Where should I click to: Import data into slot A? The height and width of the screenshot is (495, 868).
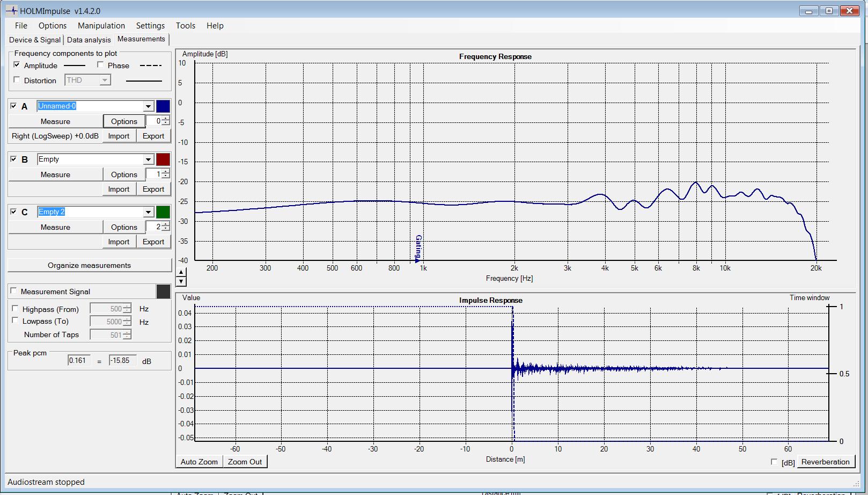click(119, 136)
